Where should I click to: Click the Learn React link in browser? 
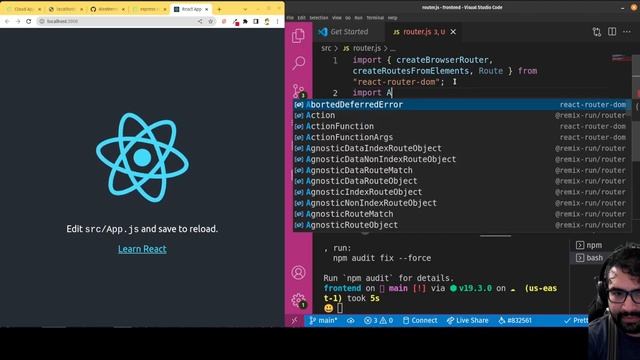click(x=142, y=249)
